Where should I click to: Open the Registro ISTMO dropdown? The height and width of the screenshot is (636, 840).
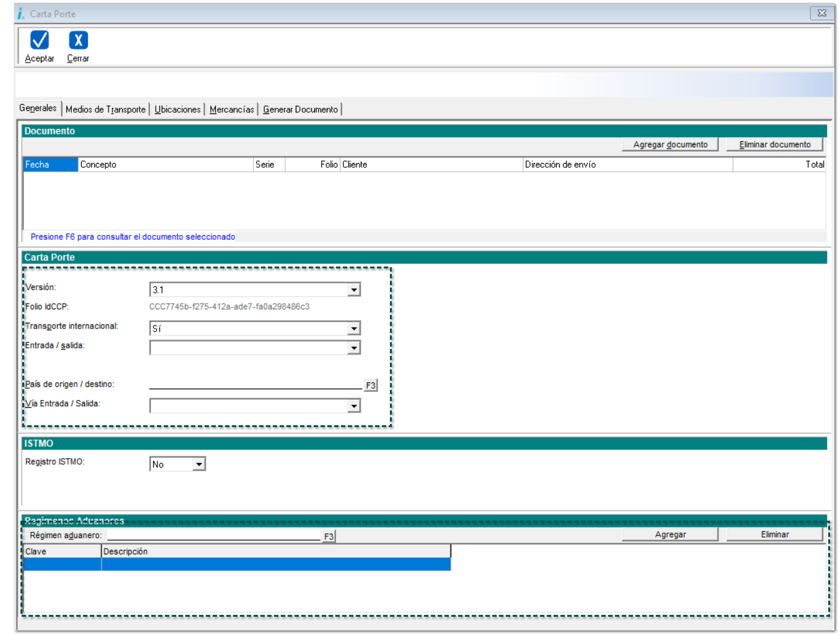[x=198, y=464]
